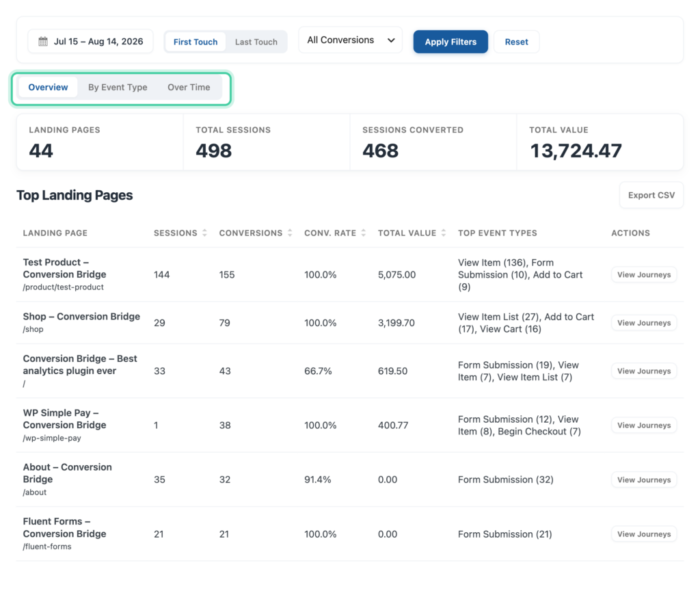Viewport: 700px width, 591px height.
Task: Click WP Simple Pay – Conversion Bridge title
Action: (65, 419)
